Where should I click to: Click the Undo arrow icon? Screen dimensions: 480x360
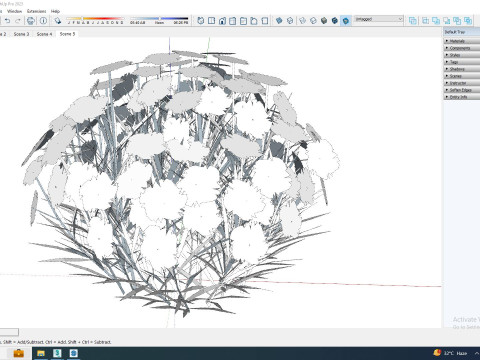pos(7,21)
